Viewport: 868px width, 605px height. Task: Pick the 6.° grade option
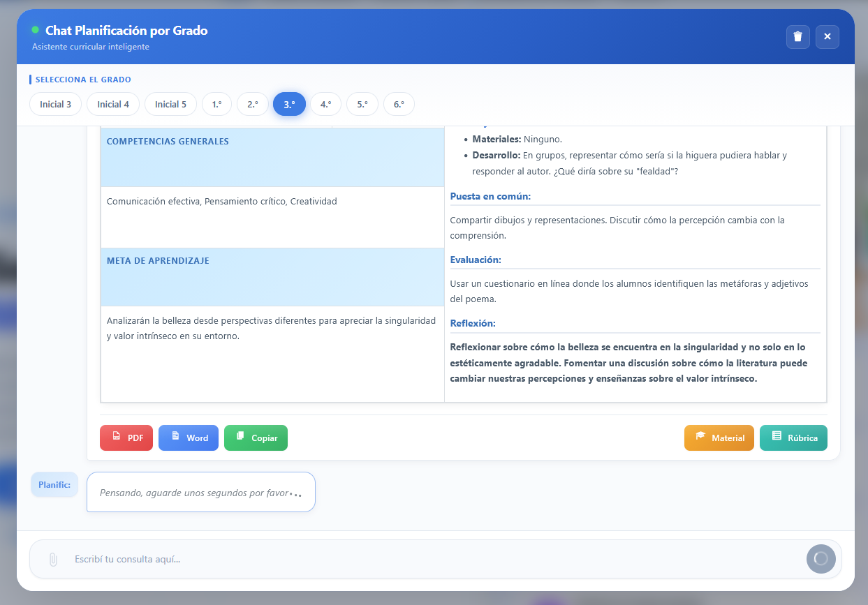(x=399, y=104)
